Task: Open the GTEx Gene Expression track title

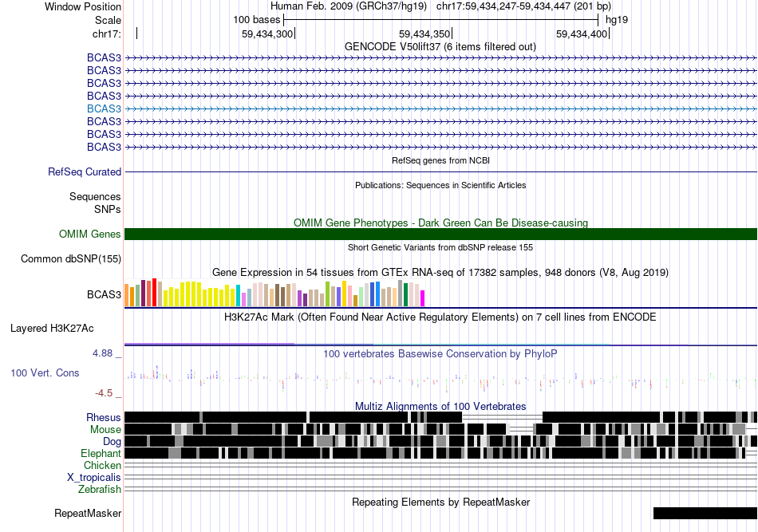Action: 440,273
